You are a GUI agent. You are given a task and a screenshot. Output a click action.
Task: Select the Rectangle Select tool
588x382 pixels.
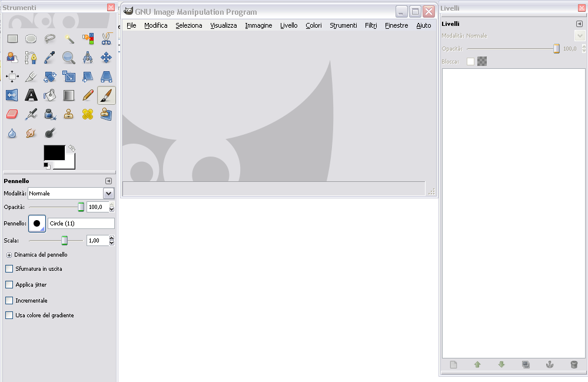12,39
